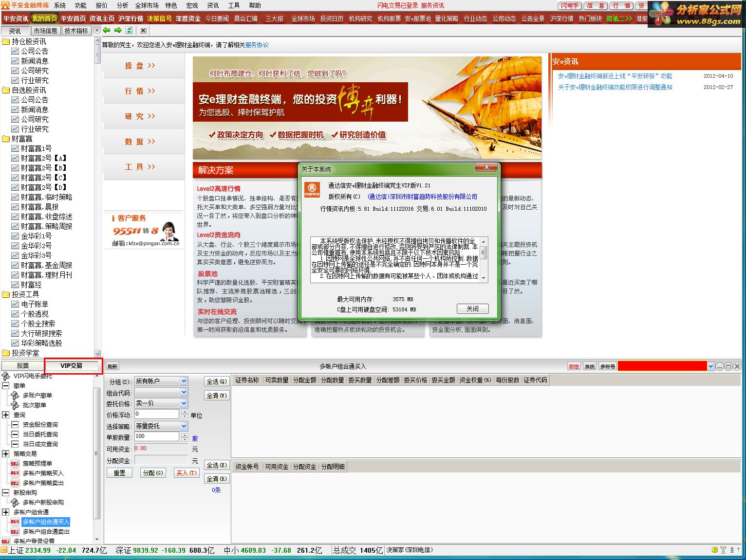The height and width of the screenshot is (560, 746).
Task: Click the 操盘 >> navigation item
Action: (x=140, y=65)
